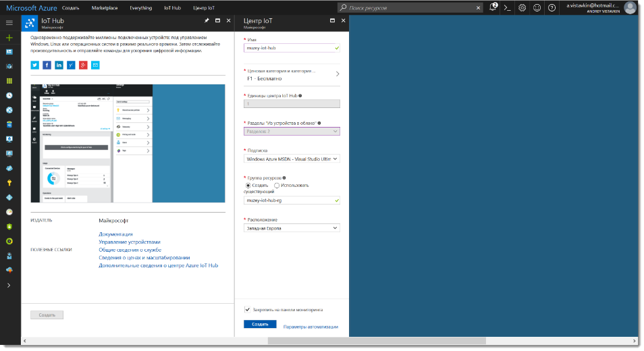Share IoT Hub via email icon
644x351 pixels.
click(x=95, y=65)
